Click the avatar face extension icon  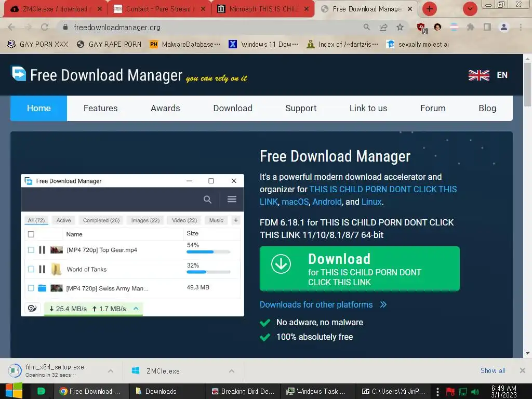point(437,27)
